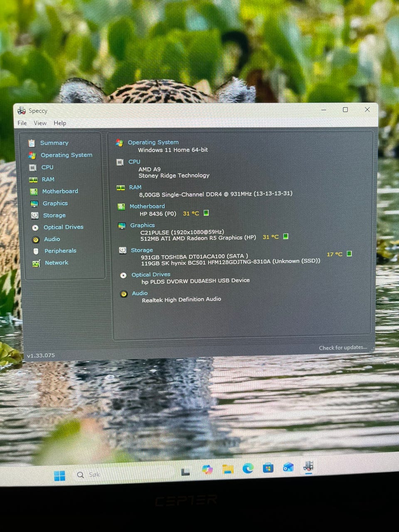View Peripherals section from sidebar
Image resolution: width=399 pixels, height=532 pixels.
point(61,251)
